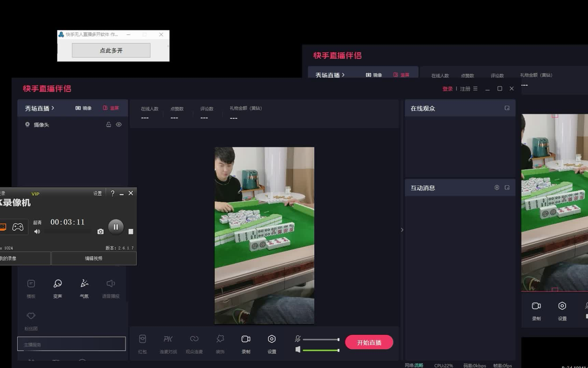Take screenshot with recorder camera icon
The width and height of the screenshot is (588, 368).
[100, 232]
